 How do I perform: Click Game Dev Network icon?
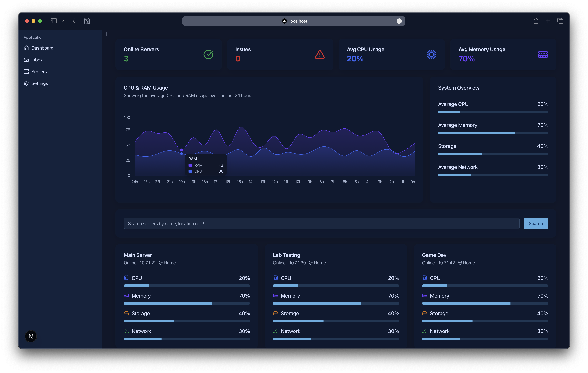[425, 331]
